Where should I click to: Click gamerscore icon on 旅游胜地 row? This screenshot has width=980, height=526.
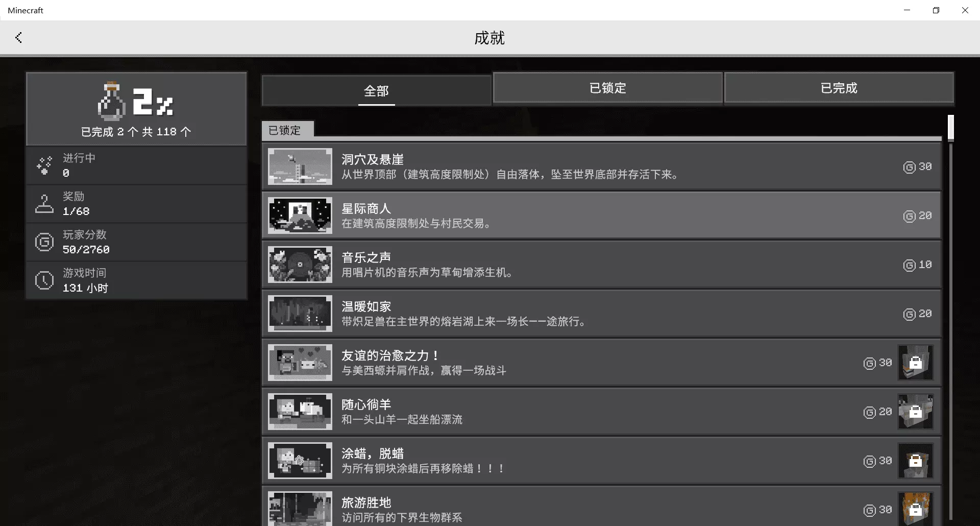pyautogui.click(x=870, y=510)
